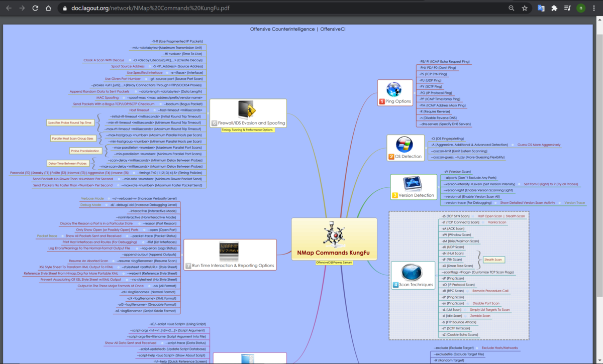This screenshot has height=364, width=603.
Task: Click the site lock icon
Action: pyautogui.click(x=64, y=9)
